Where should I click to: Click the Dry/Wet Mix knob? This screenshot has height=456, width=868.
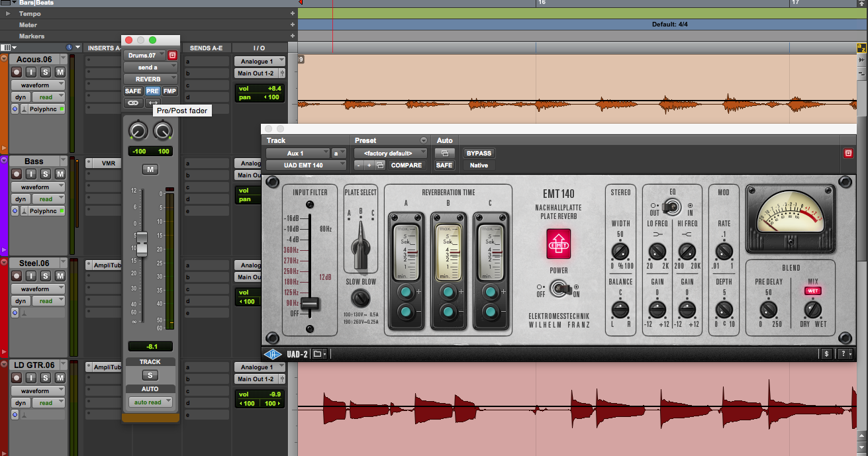[812, 309]
